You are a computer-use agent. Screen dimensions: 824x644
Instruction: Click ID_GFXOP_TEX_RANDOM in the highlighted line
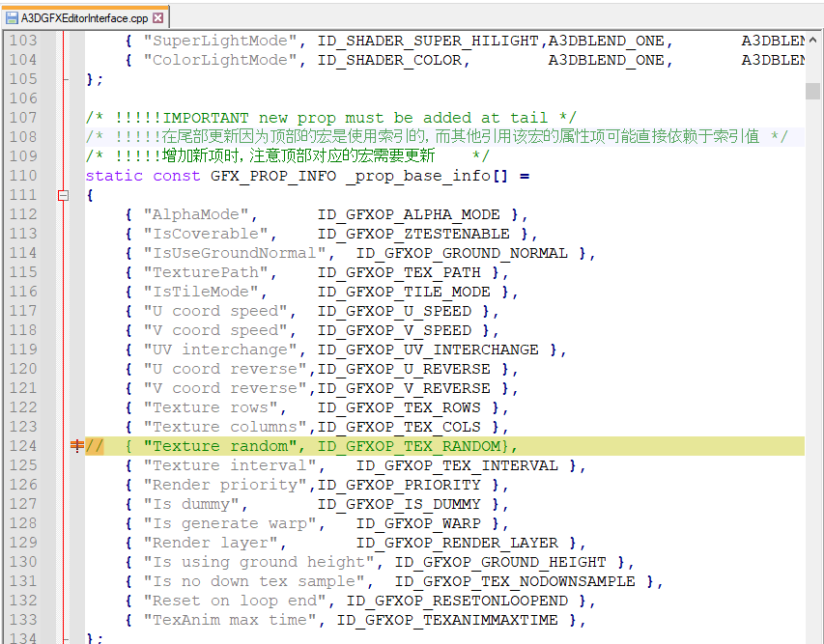tap(409, 446)
